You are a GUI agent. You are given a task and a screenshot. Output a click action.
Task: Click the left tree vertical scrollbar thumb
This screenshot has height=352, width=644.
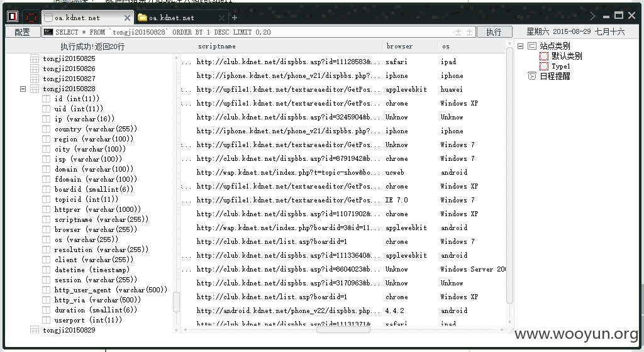176,302
